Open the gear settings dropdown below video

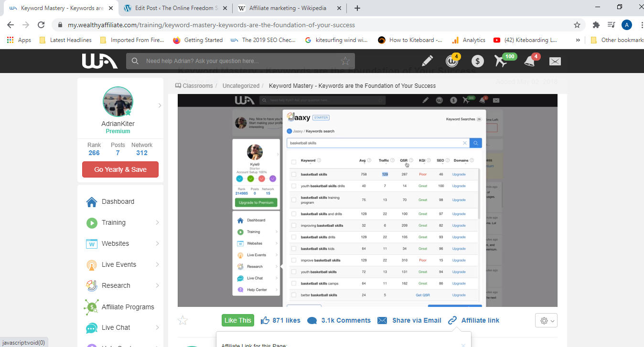(547, 321)
